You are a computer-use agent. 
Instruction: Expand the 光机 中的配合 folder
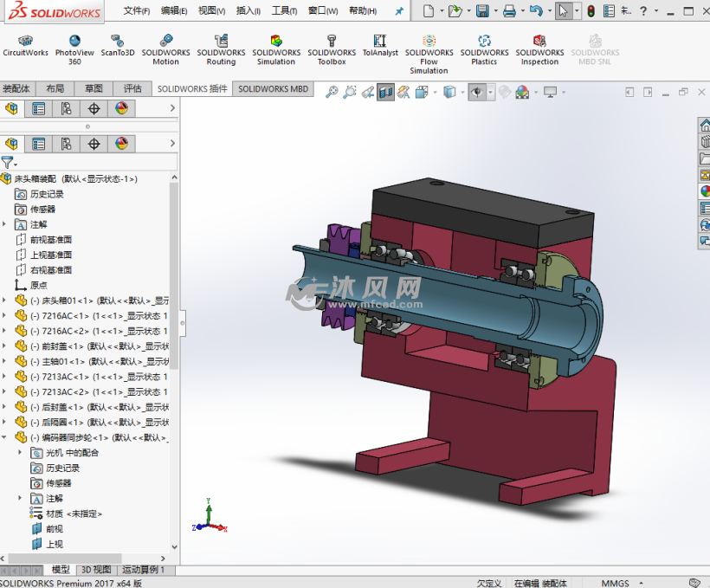tap(19, 453)
